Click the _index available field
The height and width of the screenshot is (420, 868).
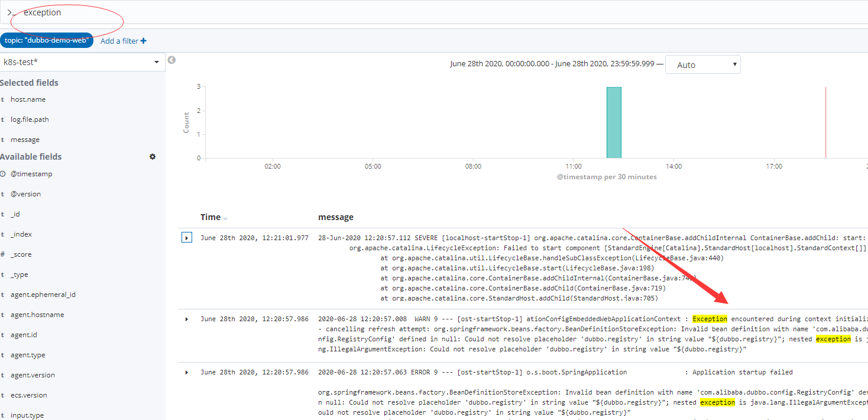point(21,234)
